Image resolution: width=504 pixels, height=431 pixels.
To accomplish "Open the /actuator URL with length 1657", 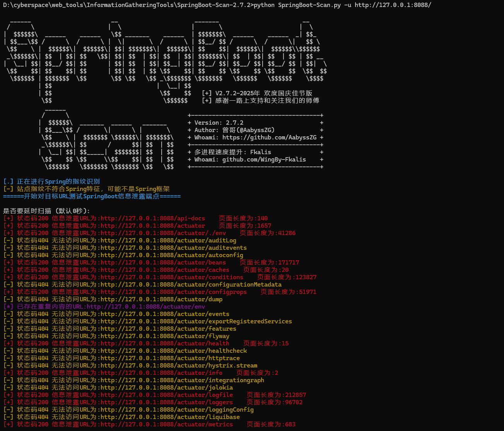I will (152, 226).
